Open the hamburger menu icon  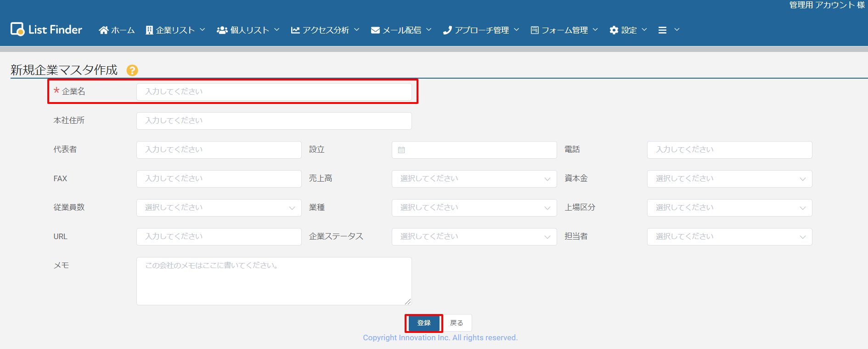(x=662, y=30)
